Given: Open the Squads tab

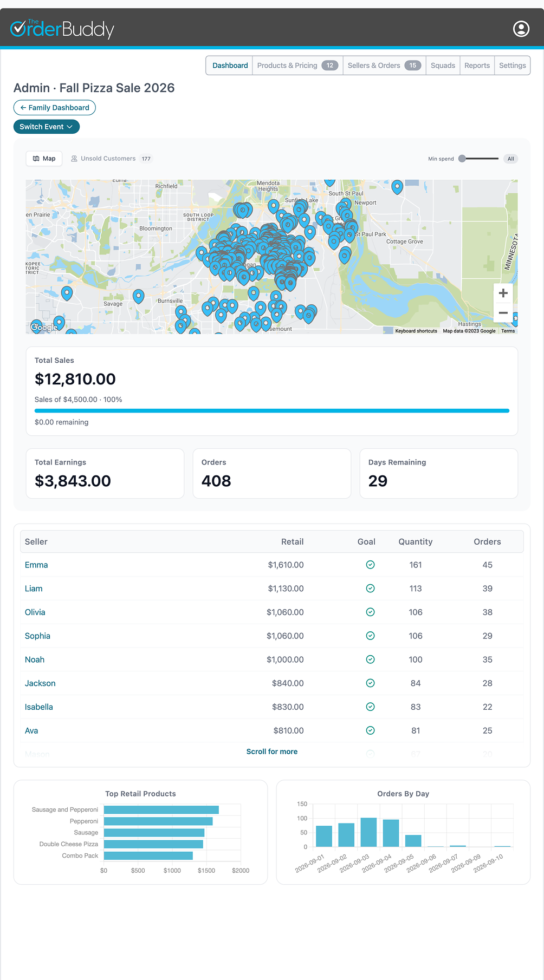Looking at the screenshot, I should pyautogui.click(x=443, y=66).
